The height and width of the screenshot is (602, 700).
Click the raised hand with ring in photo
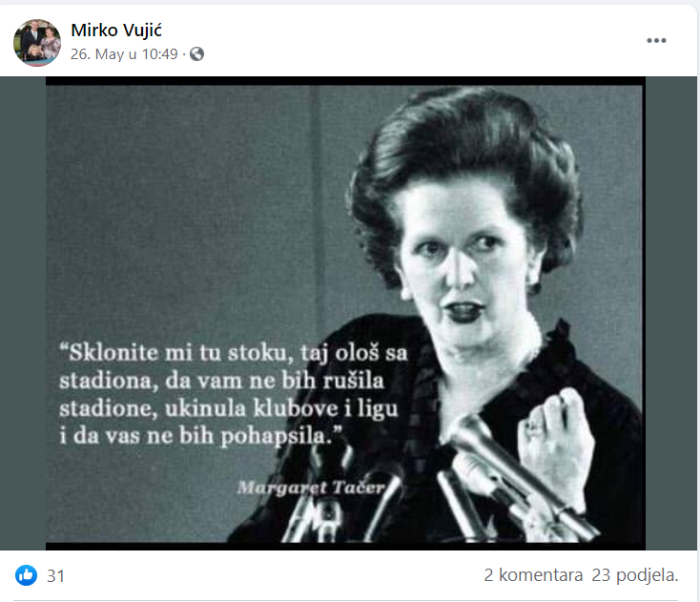[x=556, y=442]
